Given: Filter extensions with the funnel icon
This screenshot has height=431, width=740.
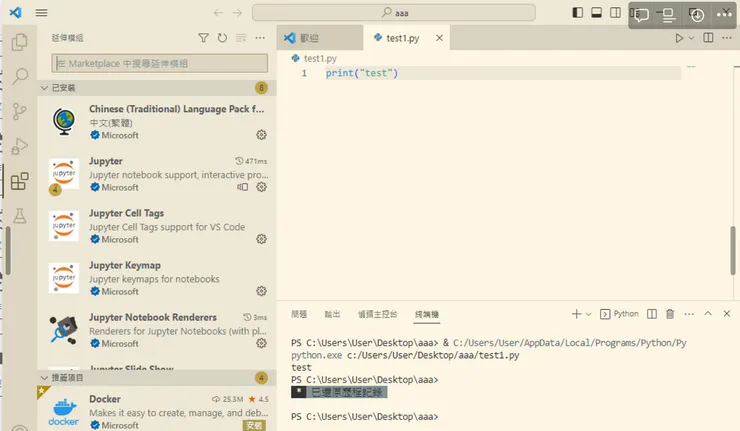Looking at the screenshot, I should point(203,38).
